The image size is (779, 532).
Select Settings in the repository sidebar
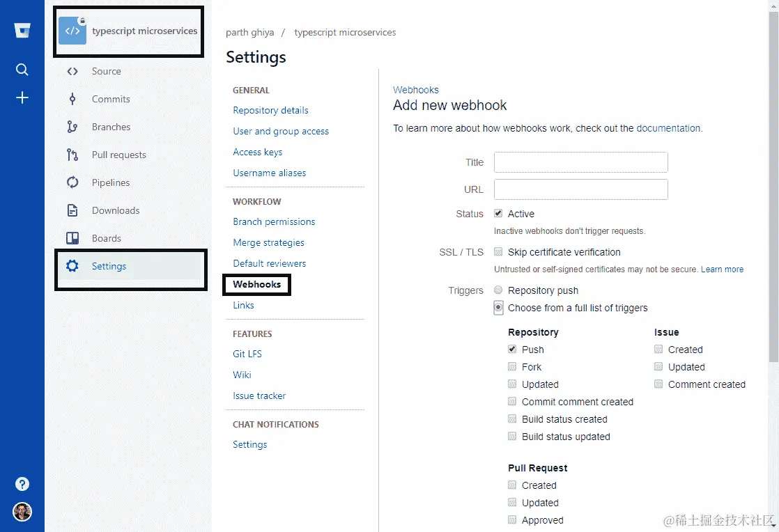coord(109,266)
